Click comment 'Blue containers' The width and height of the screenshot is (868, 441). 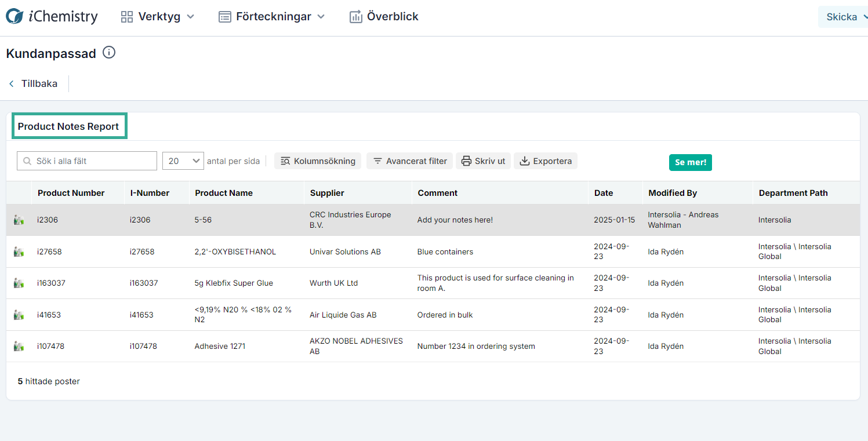coord(445,252)
